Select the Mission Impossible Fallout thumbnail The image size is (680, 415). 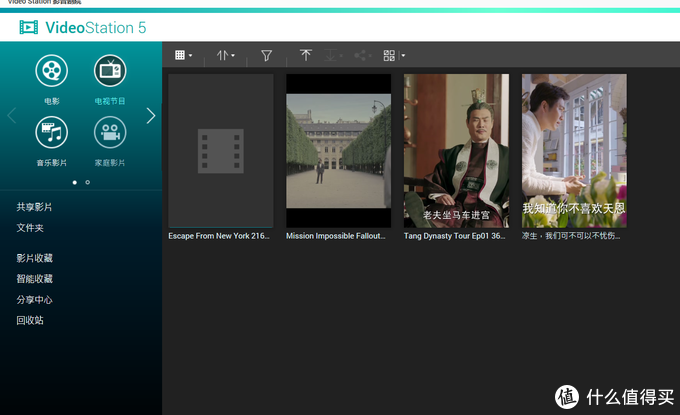coord(339,151)
